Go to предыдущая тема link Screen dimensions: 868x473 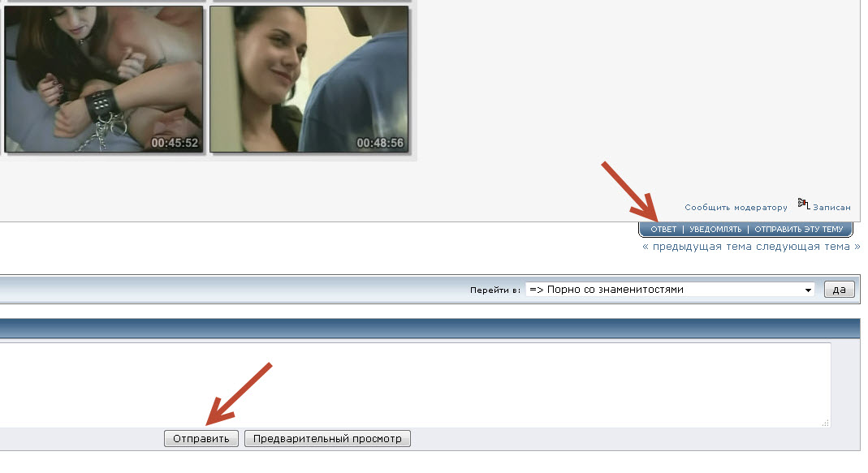[x=702, y=247]
